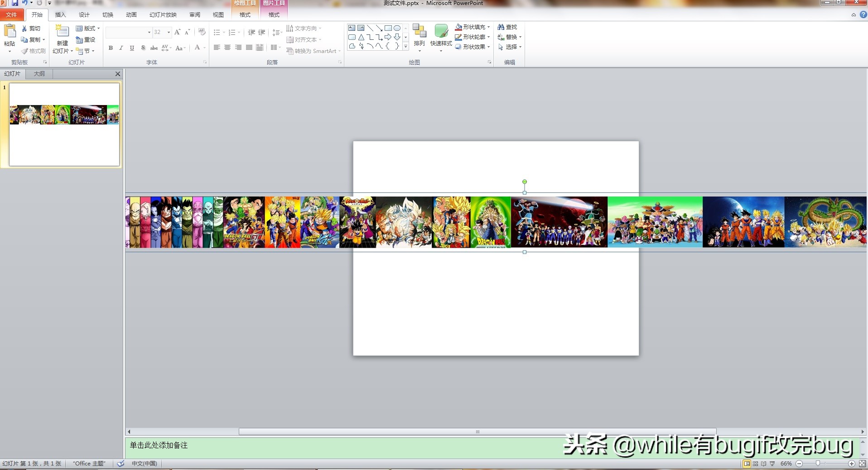Switch to the 插入 Insert tab
868x470 pixels.
click(60, 15)
